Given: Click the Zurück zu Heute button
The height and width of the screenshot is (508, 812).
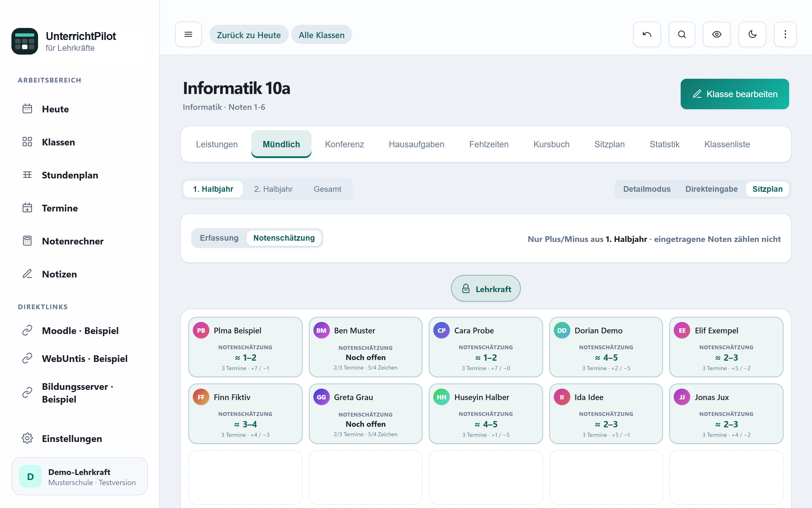Looking at the screenshot, I should pos(249,35).
